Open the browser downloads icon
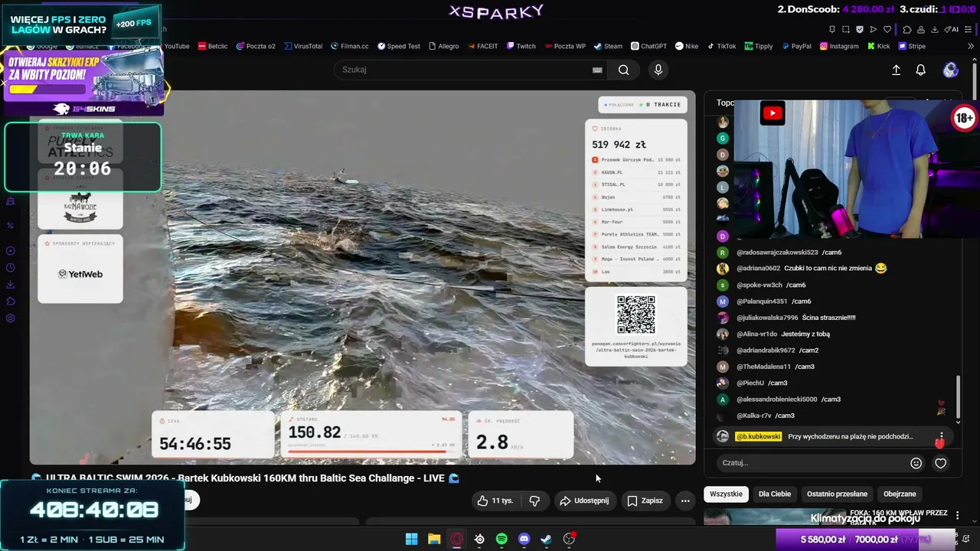The width and height of the screenshot is (980, 551). [935, 29]
